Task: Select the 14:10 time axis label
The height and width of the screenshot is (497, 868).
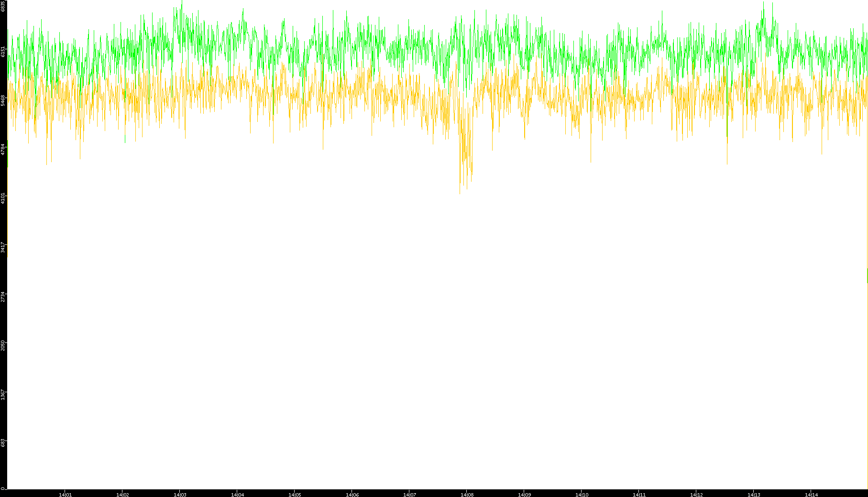Action: (582, 495)
